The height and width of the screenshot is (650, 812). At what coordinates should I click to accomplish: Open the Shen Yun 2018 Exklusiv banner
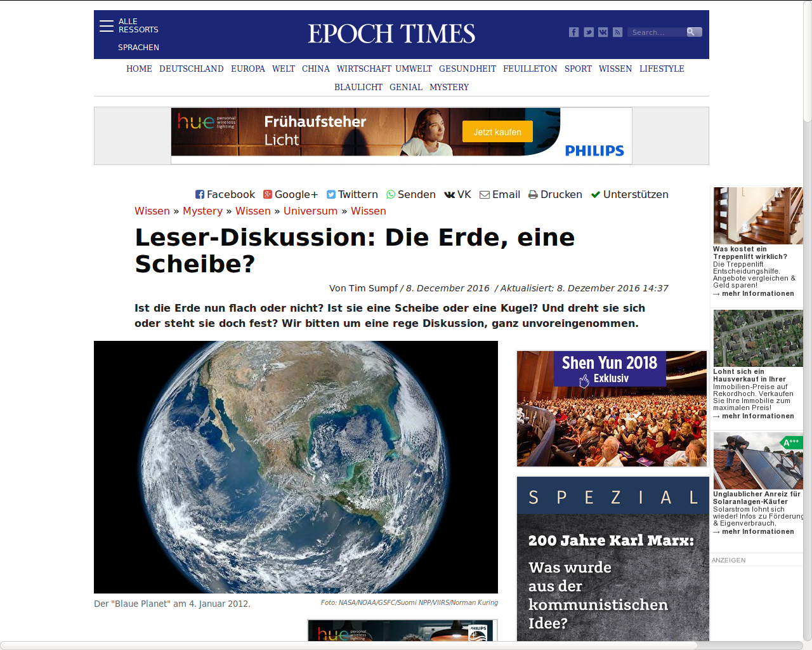[x=612, y=409]
